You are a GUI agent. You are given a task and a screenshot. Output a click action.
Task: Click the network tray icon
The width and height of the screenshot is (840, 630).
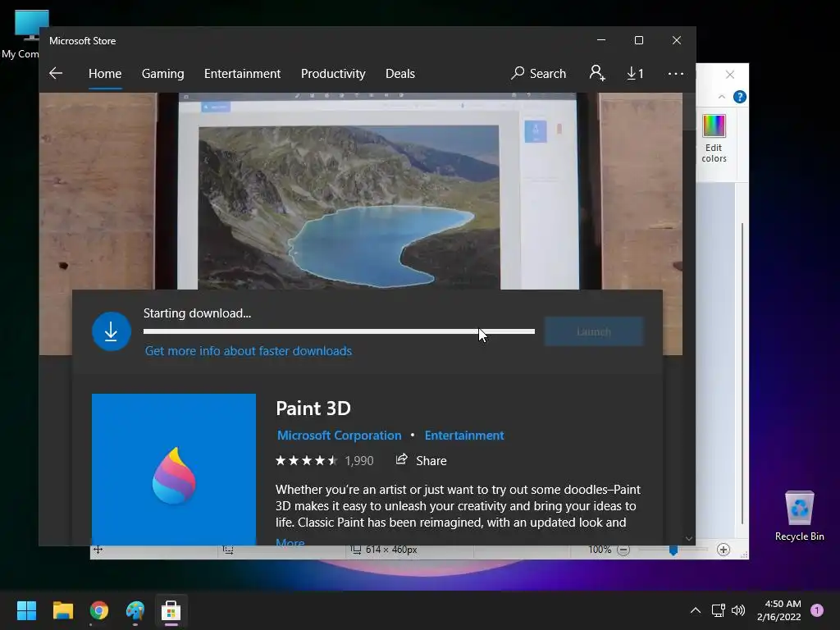click(x=718, y=610)
